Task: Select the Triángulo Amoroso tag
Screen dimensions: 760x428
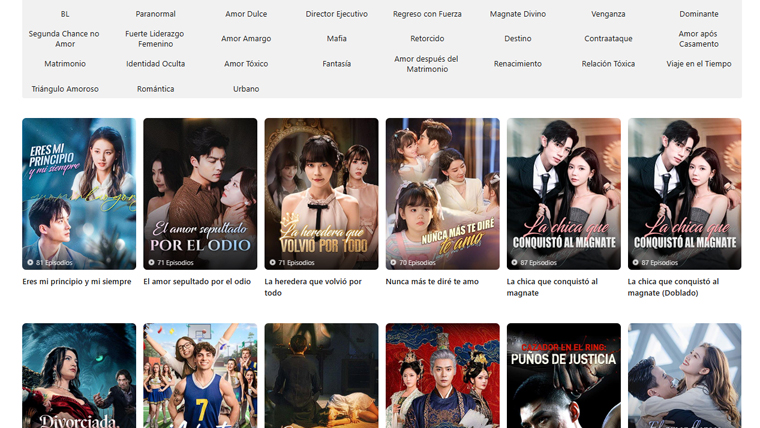Action: pos(65,89)
